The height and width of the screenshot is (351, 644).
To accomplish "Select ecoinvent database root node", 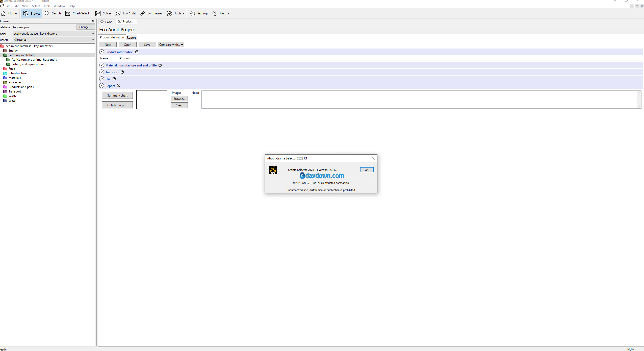I will point(27,46).
